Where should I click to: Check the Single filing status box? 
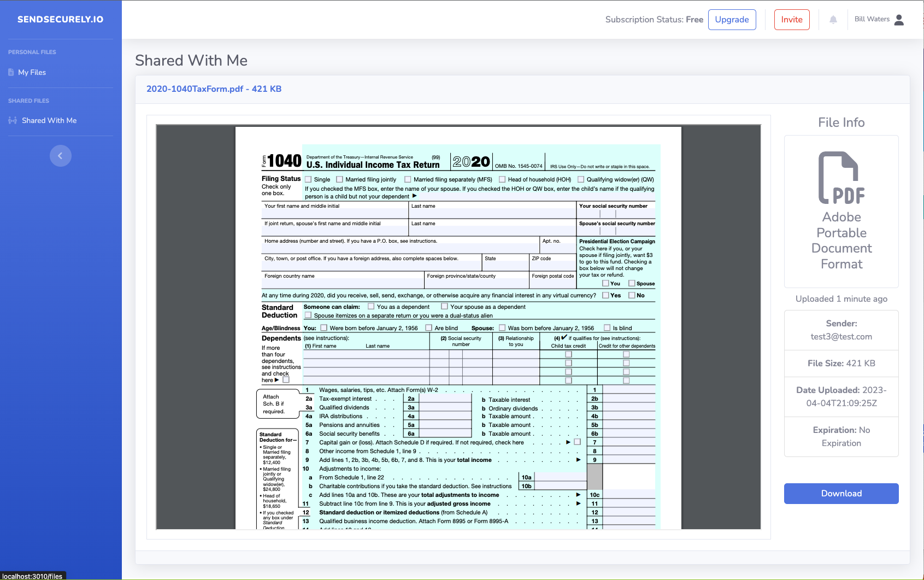click(308, 179)
